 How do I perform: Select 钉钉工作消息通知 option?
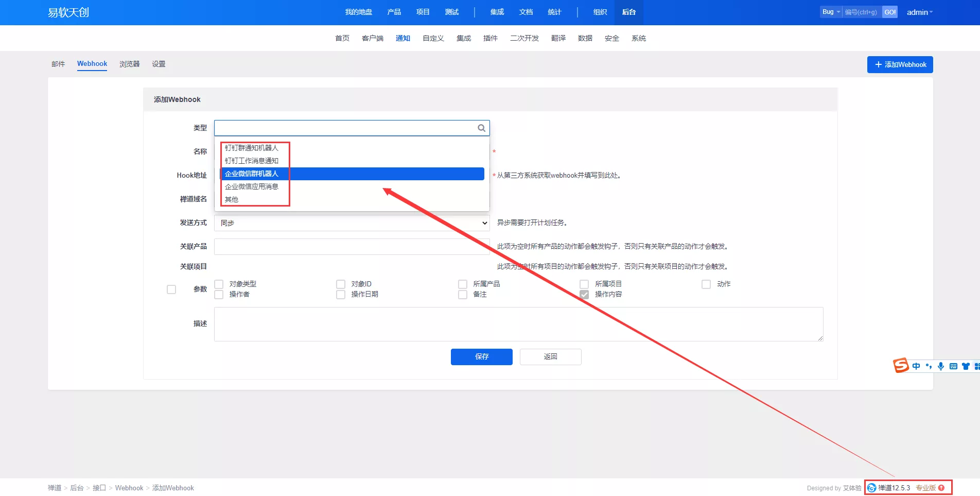[x=353, y=161]
